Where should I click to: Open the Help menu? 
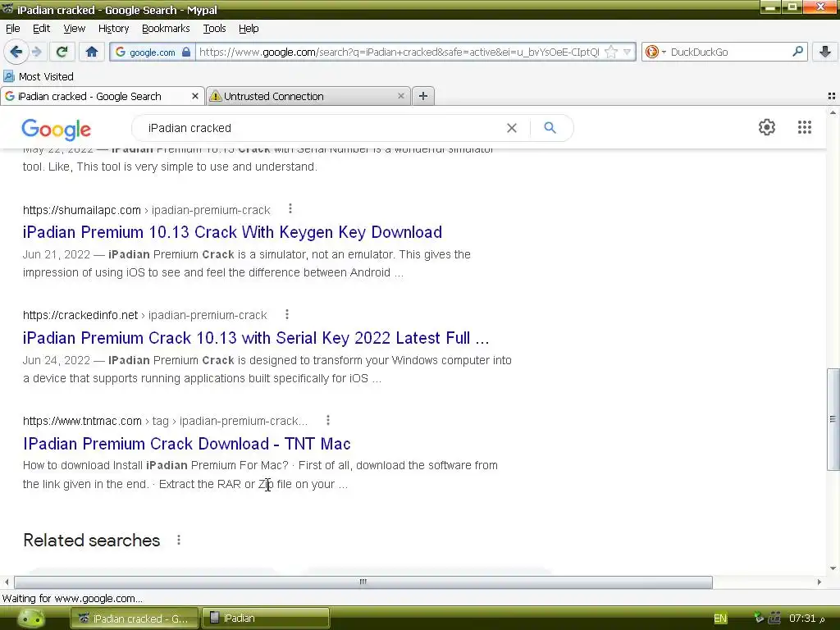click(x=249, y=29)
